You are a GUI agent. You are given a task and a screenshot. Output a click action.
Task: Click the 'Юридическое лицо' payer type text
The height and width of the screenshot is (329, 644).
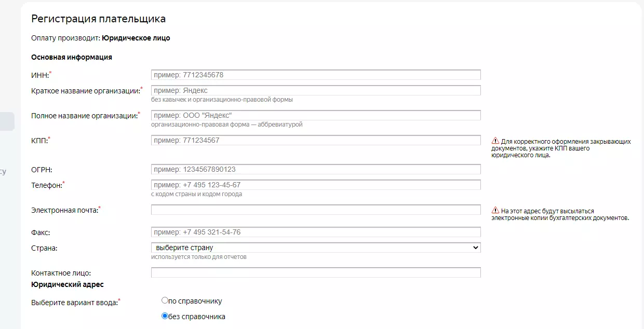pos(136,38)
